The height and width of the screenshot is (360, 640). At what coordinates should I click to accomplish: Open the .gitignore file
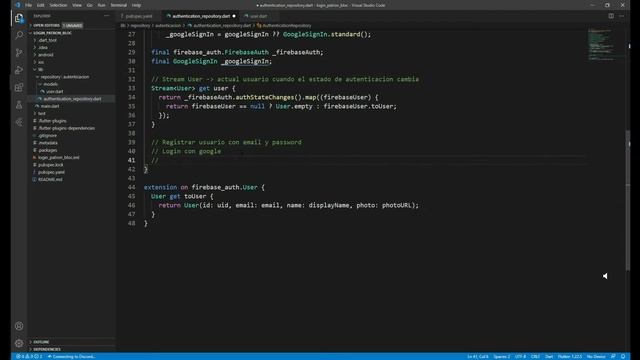[x=47, y=136]
